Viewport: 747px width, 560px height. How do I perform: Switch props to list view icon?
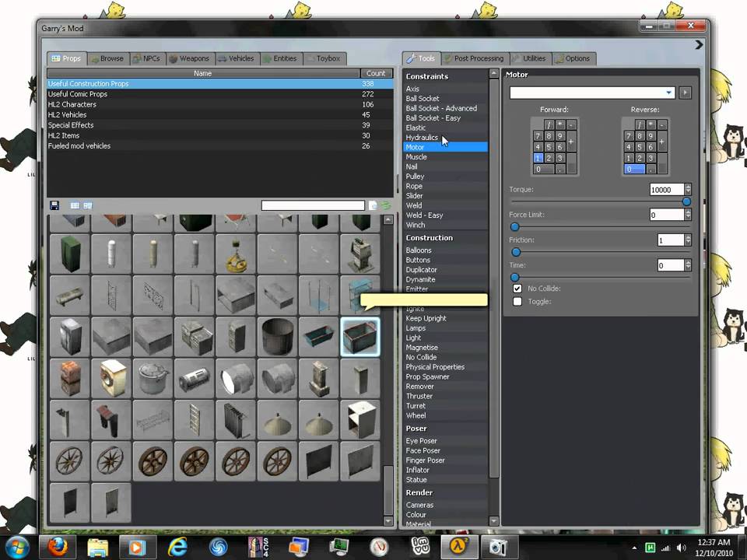[75, 205]
